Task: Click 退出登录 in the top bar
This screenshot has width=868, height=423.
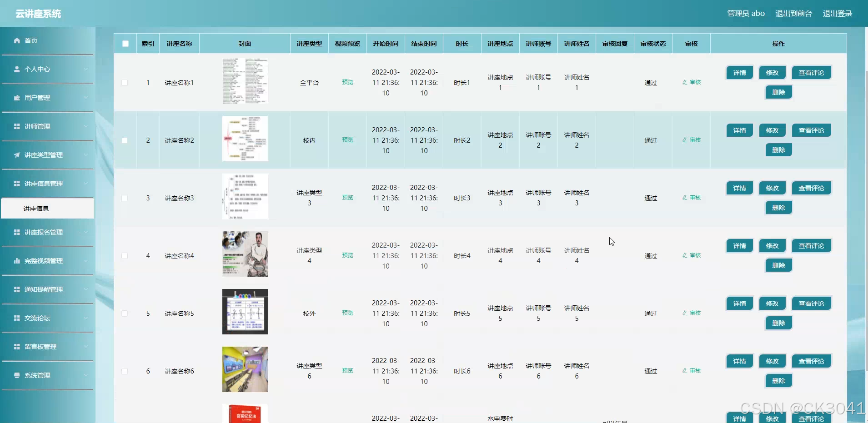Action: pos(837,14)
